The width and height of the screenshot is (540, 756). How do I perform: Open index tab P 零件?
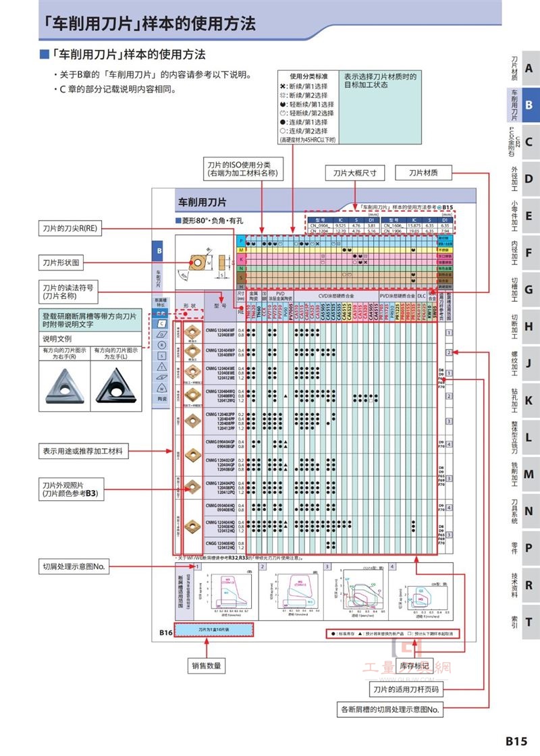point(524,548)
